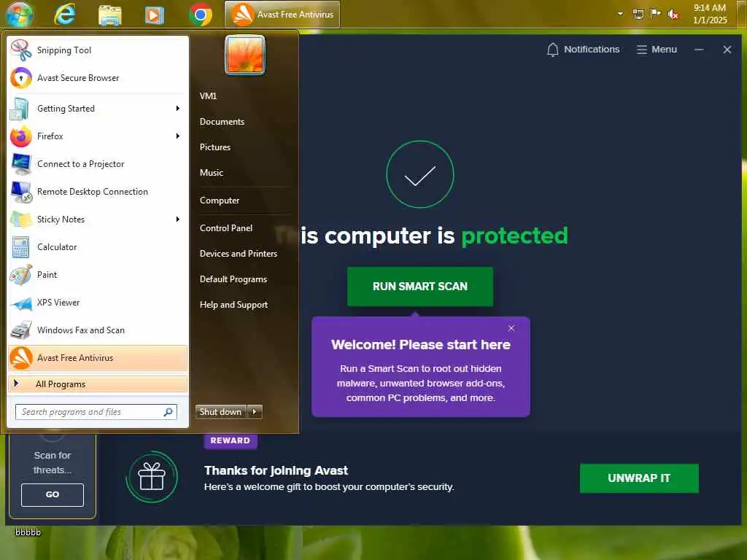
Task: Open Music from Start menu
Action: (x=212, y=173)
